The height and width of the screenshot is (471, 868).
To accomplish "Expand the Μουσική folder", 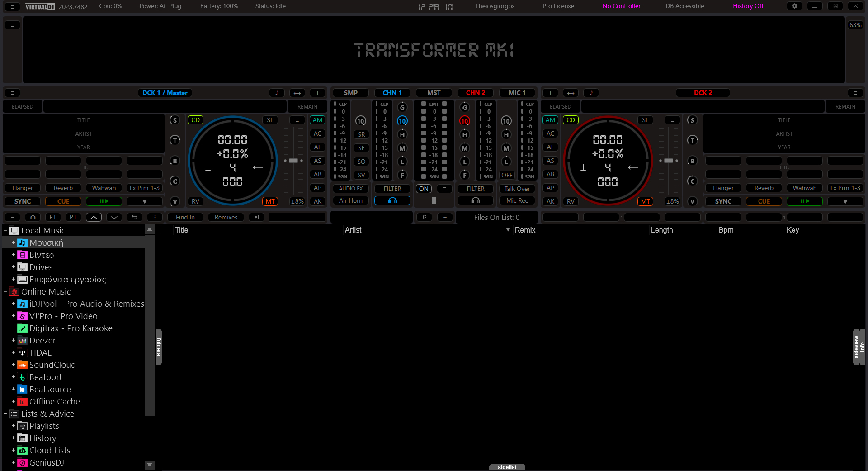I will point(13,243).
